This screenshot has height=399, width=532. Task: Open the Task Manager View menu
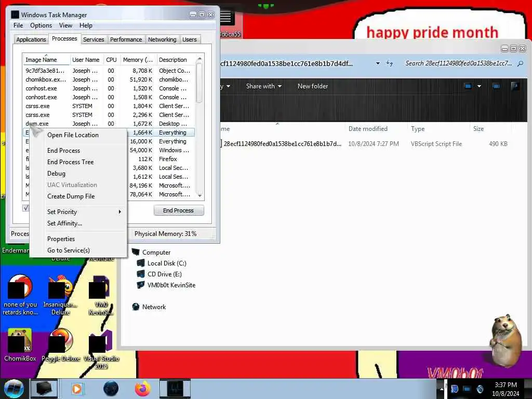(65, 25)
